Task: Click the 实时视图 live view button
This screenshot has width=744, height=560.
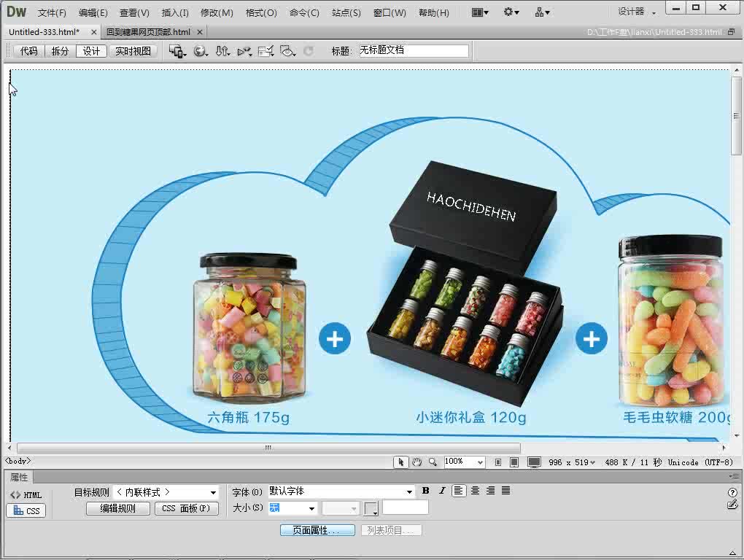Action: coord(133,51)
